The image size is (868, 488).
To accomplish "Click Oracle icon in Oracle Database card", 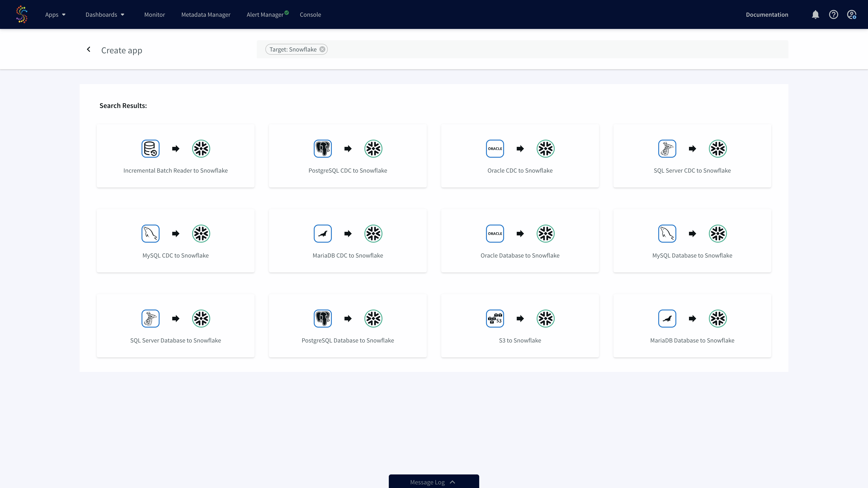I will click(495, 233).
